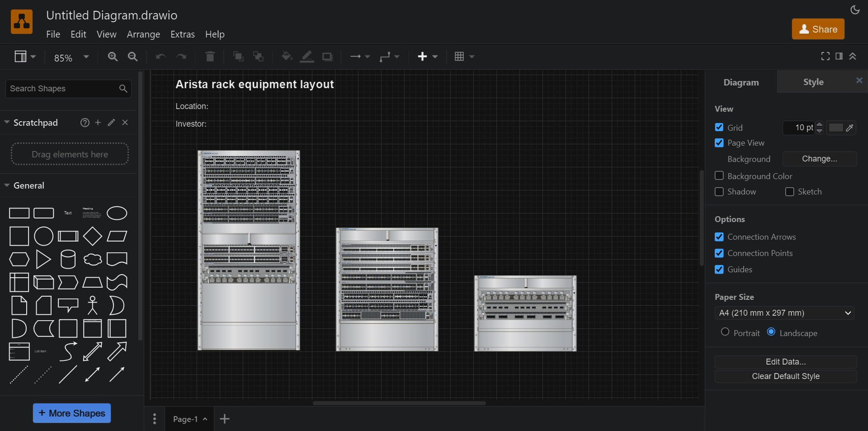Collapse the toolbar with double chevron
The width and height of the screenshot is (868, 431).
(x=853, y=56)
